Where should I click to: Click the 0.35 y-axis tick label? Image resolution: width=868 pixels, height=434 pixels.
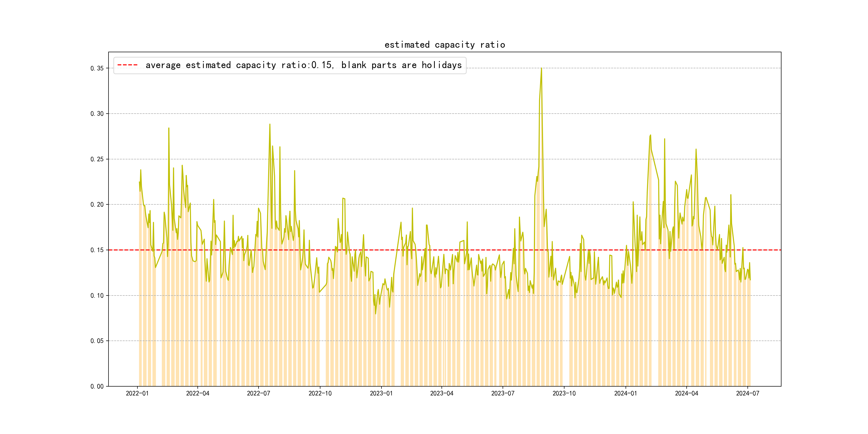point(97,68)
